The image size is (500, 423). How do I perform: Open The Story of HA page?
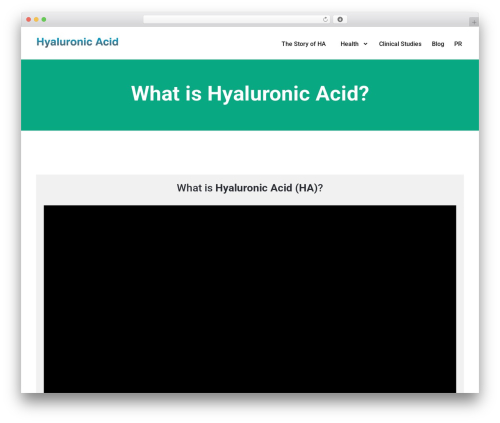(x=303, y=44)
